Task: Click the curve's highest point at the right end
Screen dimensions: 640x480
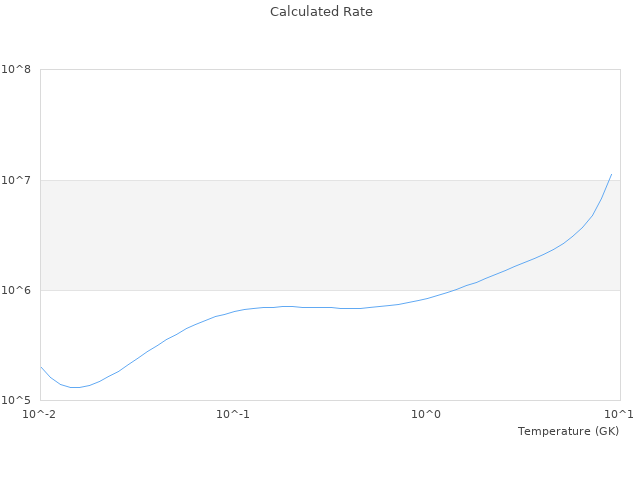Action: click(x=611, y=175)
